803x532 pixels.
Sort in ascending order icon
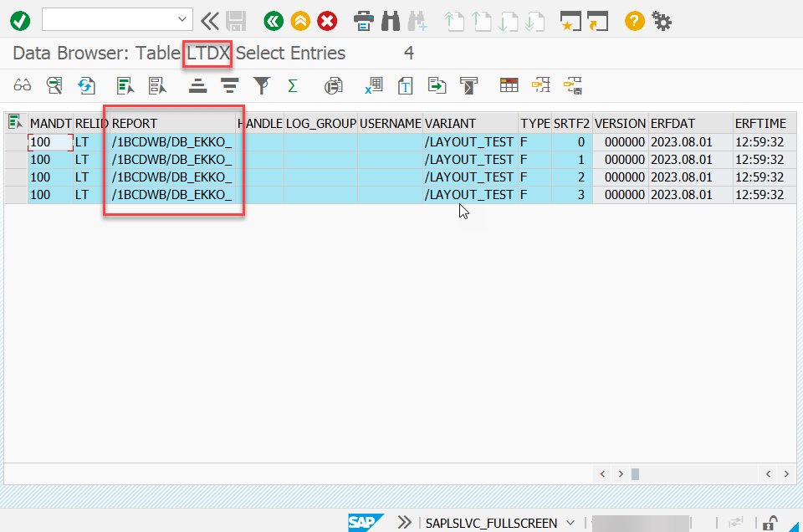point(197,85)
